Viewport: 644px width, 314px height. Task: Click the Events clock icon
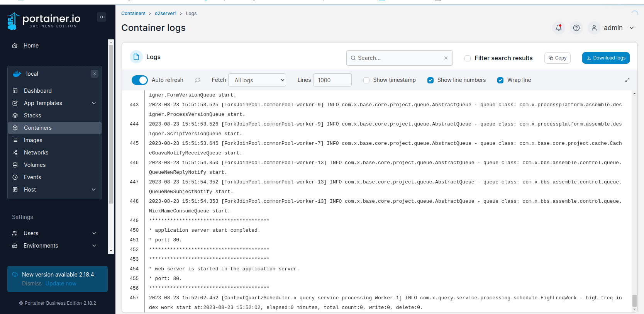[15, 177]
